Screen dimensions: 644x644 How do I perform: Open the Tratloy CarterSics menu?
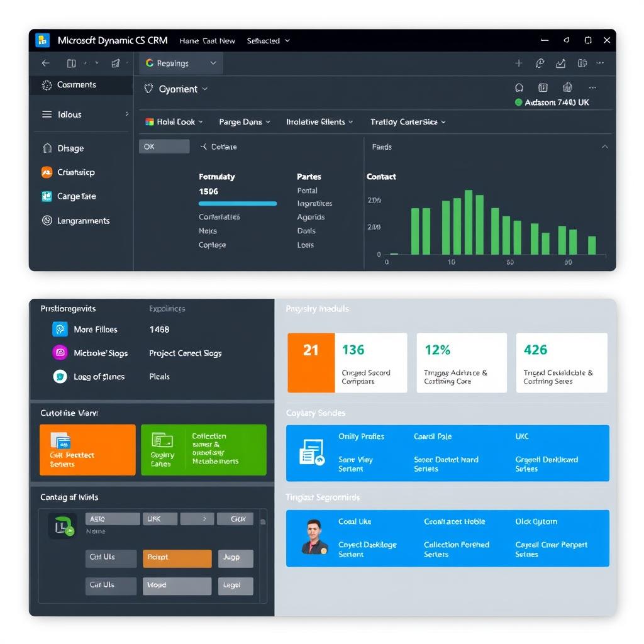(408, 121)
